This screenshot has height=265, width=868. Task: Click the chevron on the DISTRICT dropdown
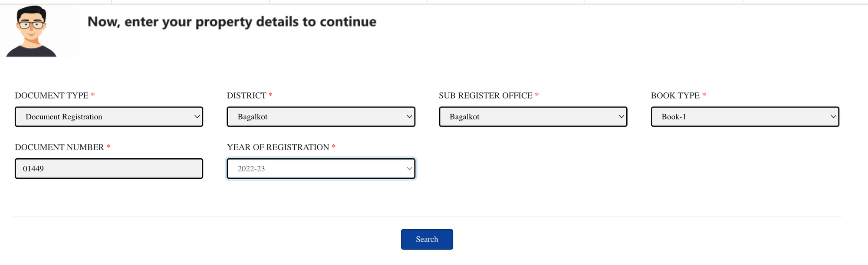pyautogui.click(x=408, y=116)
